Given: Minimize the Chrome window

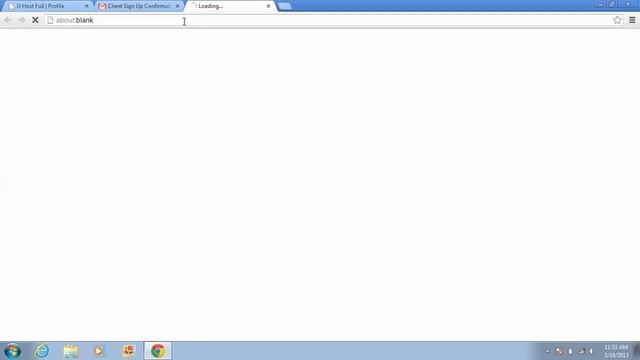Looking at the screenshot, I should click(x=600, y=4).
